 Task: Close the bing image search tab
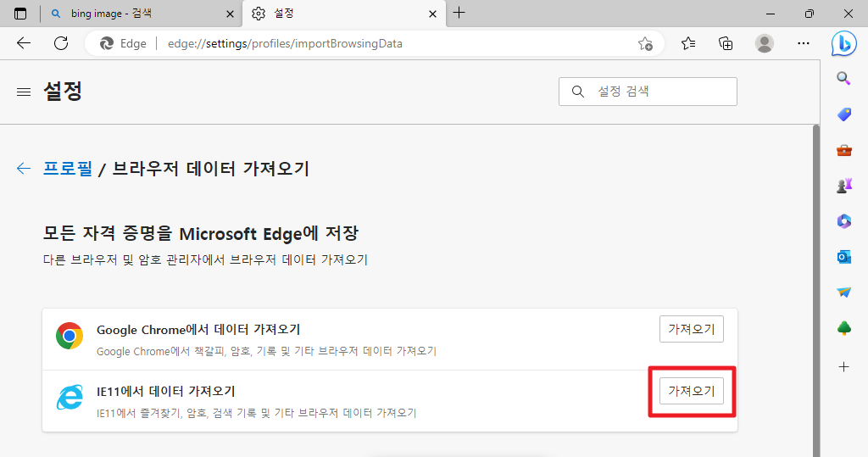pyautogui.click(x=230, y=14)
